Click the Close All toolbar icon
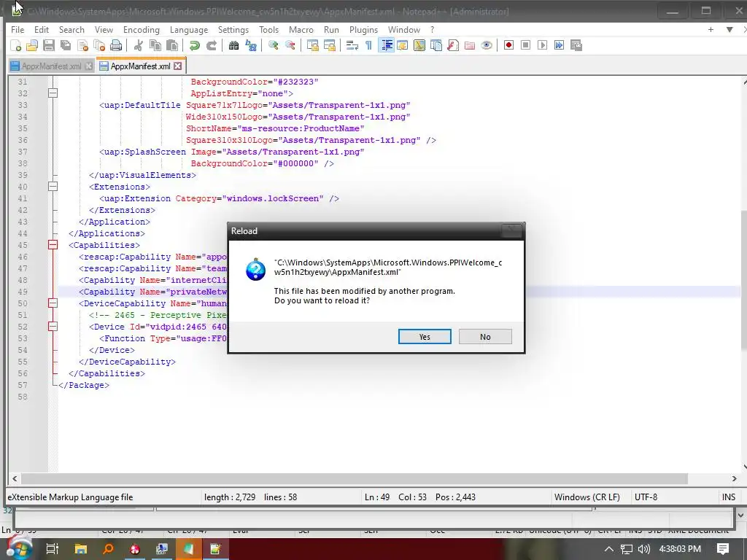Viewport: 747px width, 560px height. (x=99, y=45)
